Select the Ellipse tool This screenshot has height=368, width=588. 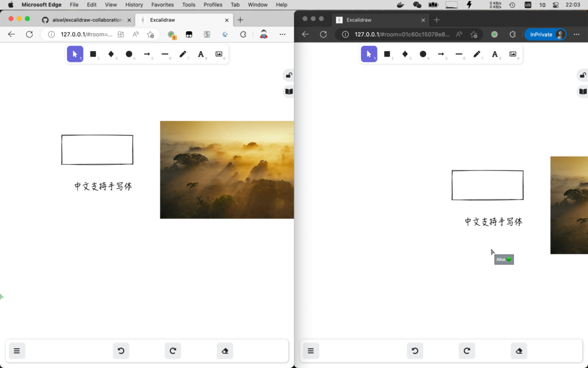[x=129, y=54]
